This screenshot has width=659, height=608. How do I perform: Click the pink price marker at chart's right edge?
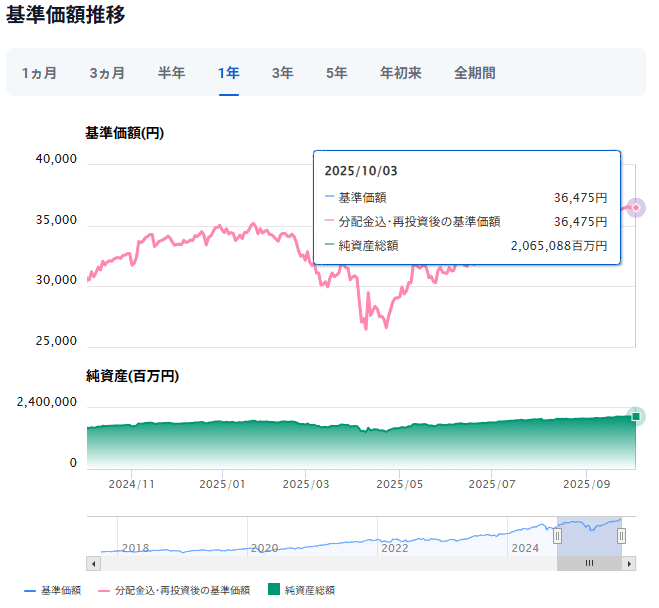(636, 208)
